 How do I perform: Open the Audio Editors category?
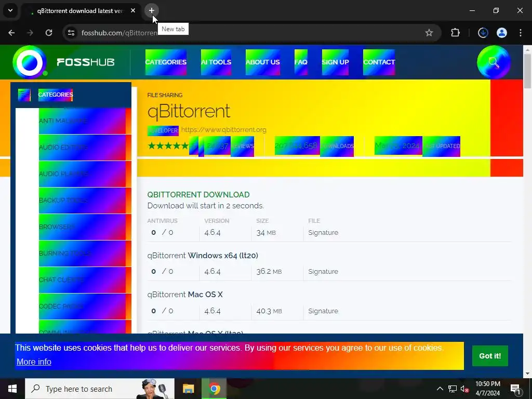85,148
